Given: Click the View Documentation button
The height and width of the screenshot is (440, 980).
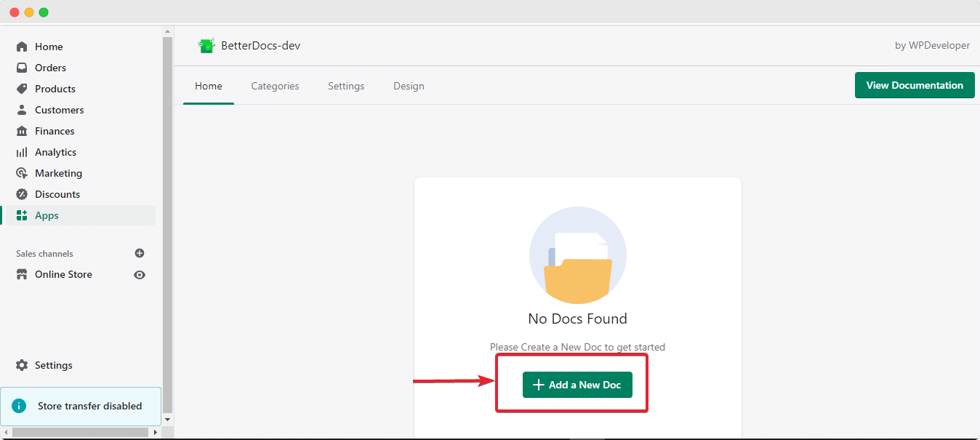Looking at the screenshot, I should (x=914, y=85).
